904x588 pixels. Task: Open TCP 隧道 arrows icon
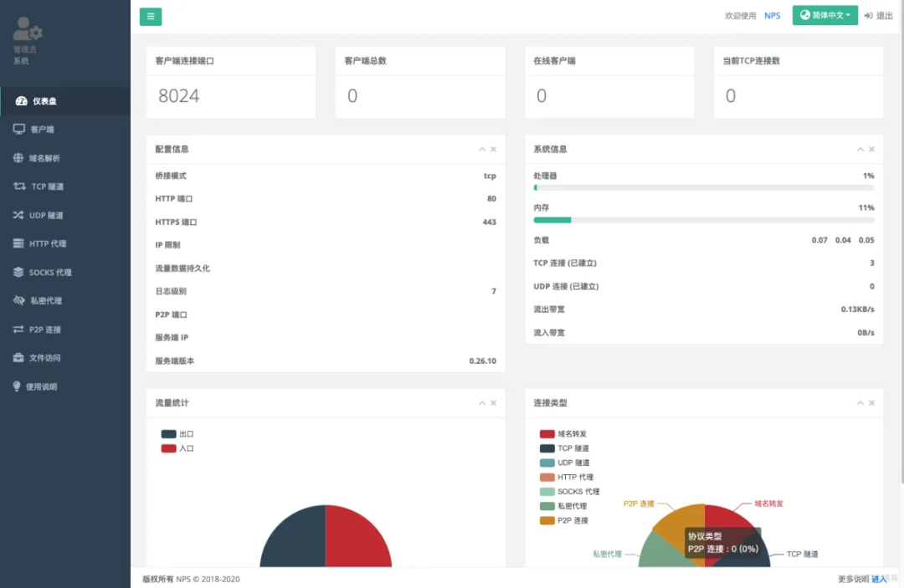click(19, 186)
